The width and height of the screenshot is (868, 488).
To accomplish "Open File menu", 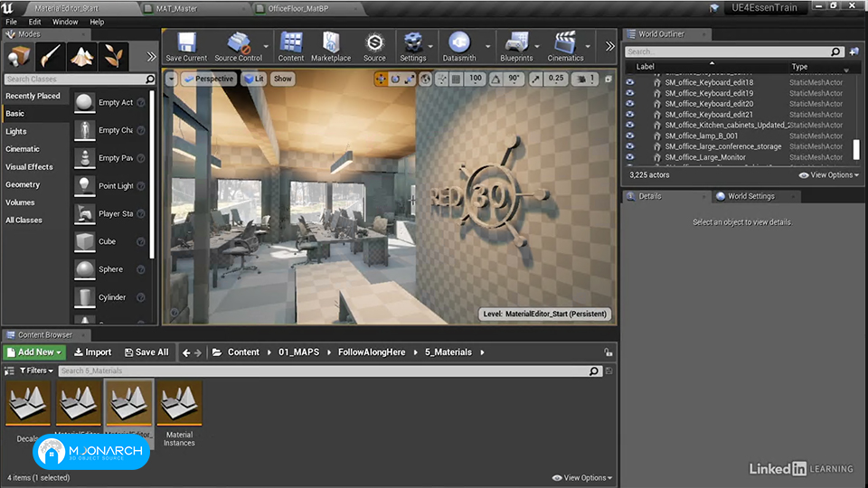I will 11,22.
